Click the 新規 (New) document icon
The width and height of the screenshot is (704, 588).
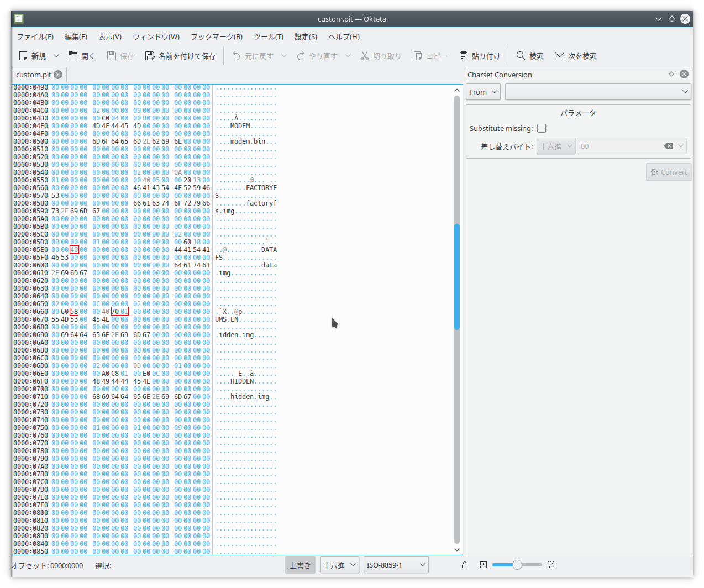[23, 56]
